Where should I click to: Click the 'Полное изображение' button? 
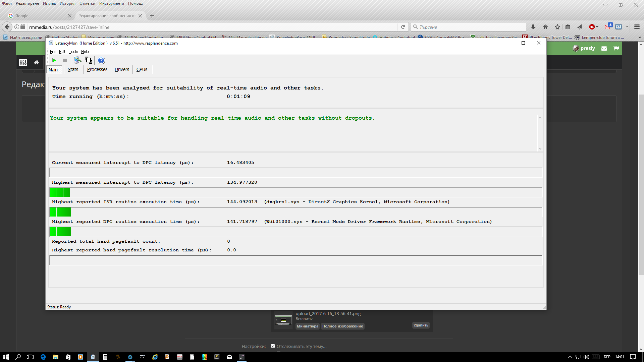point(342,326)
